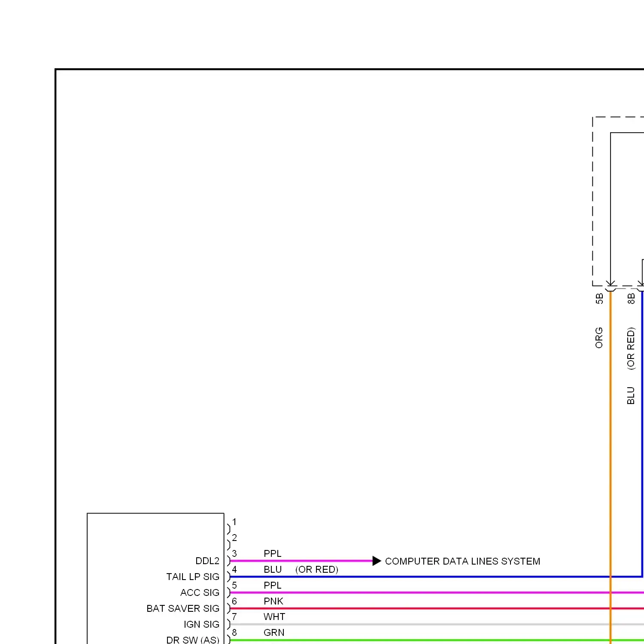Click the 8B connector terminal label
The height and width of the screenshot is (644, 644).
pos(631,298)
